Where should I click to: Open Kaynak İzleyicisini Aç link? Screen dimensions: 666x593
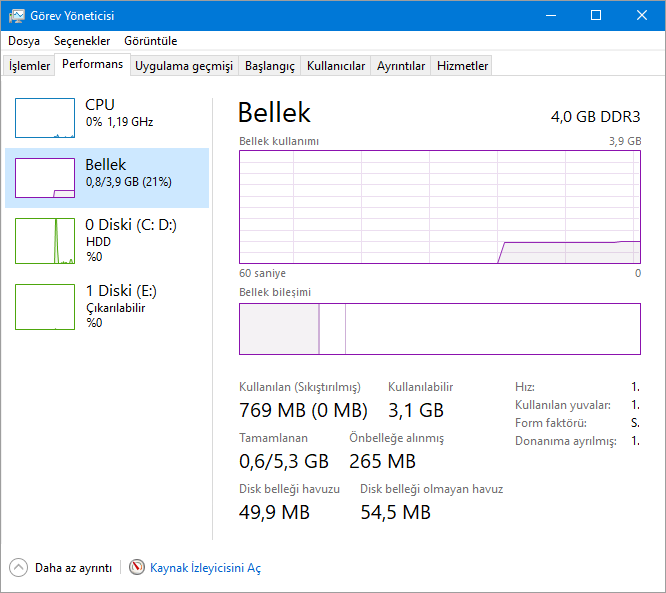(205, 568)
